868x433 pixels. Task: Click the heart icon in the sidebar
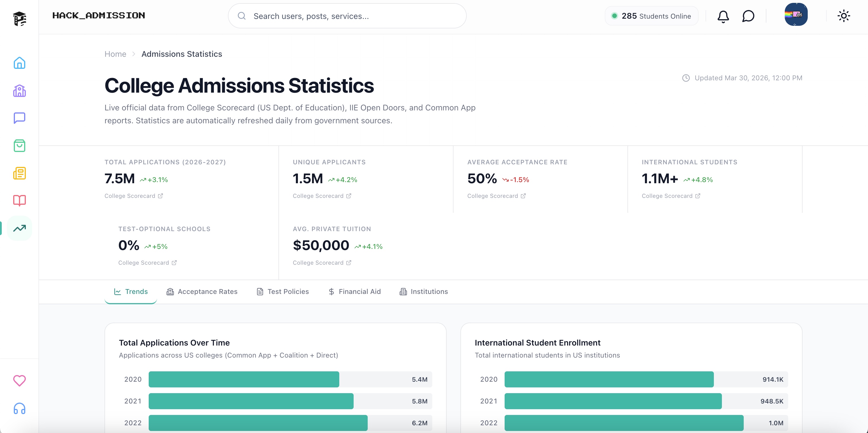tap(19, 381)
